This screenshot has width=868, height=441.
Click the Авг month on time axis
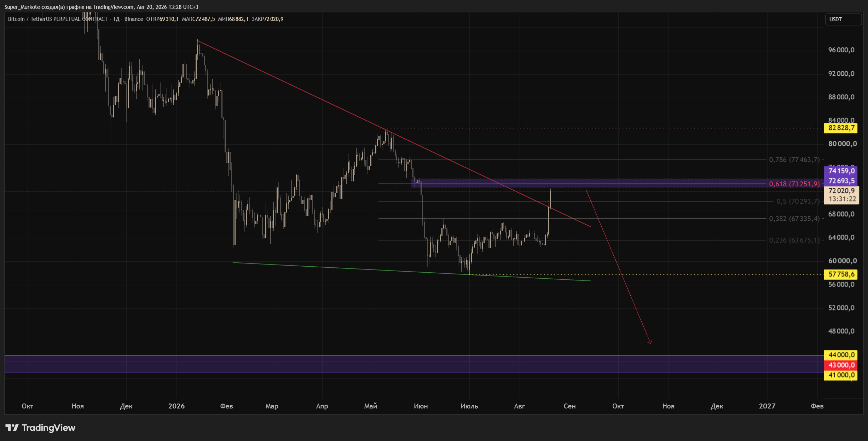[519, 406]
